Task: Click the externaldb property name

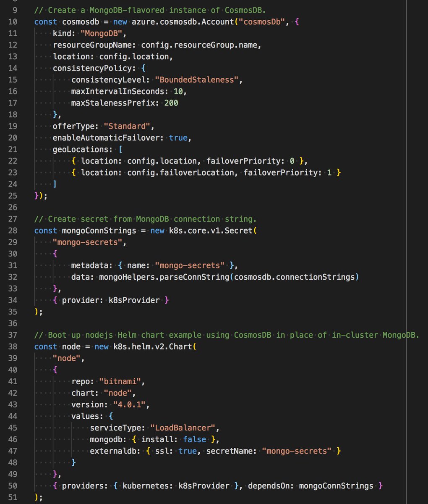Action: [113, 451]
